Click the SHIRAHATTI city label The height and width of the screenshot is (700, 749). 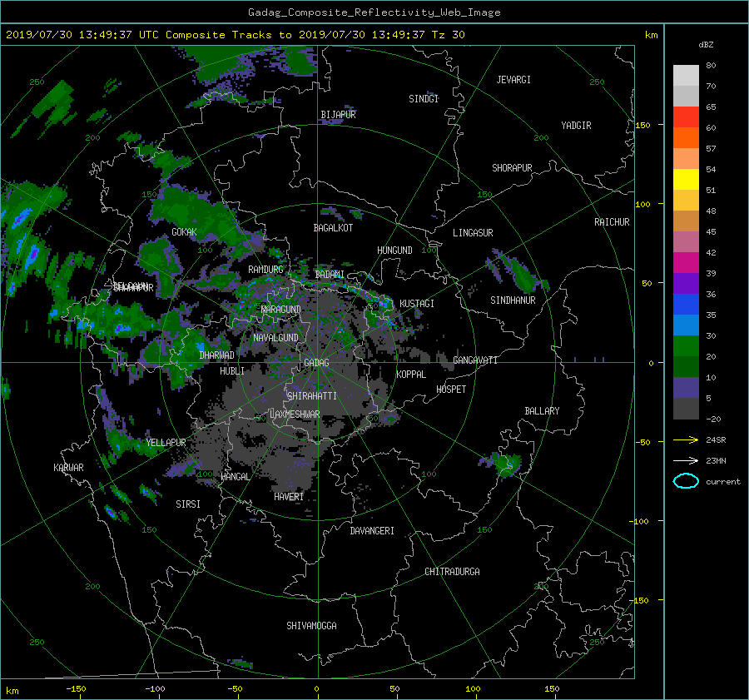[x=312, y=396]
